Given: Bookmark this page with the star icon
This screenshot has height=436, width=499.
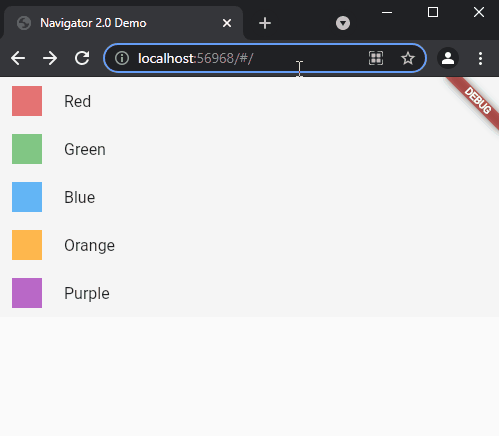Looking at the screenshot, I should click(408, 58).
